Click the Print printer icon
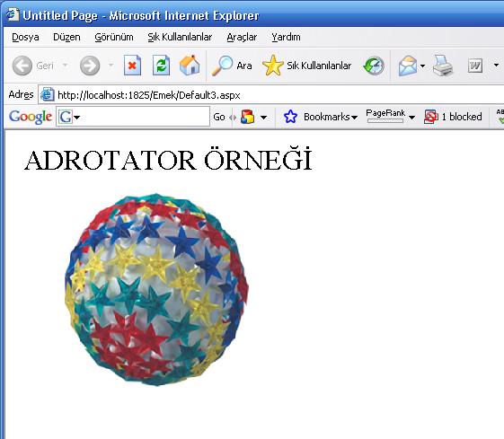 click(x=443, y=66)
